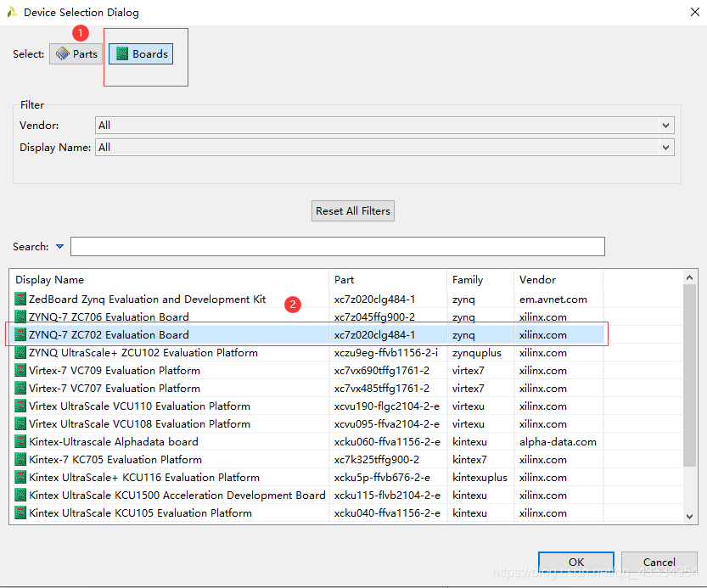Click board icon beside Virtex UltraScale VCU108 row

pos(20,423)
